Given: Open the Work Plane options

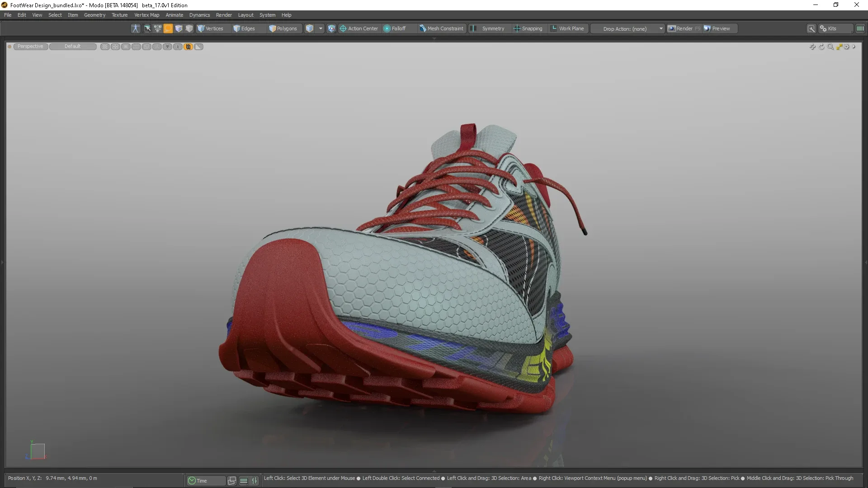Looking at the screenshot, I should [567, 28].
